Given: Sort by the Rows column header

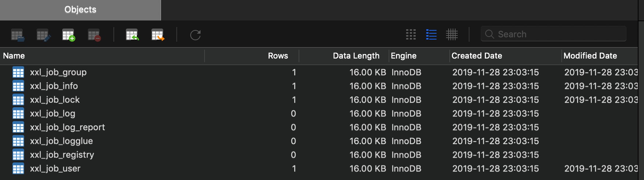Looking at the screenshot, I should tap(278, 56).
